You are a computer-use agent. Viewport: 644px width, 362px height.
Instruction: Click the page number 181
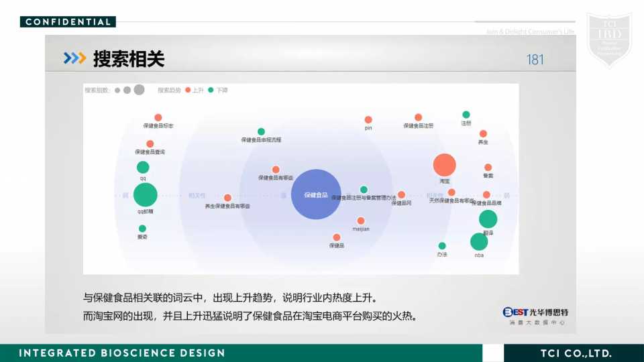tap(535, 60)
